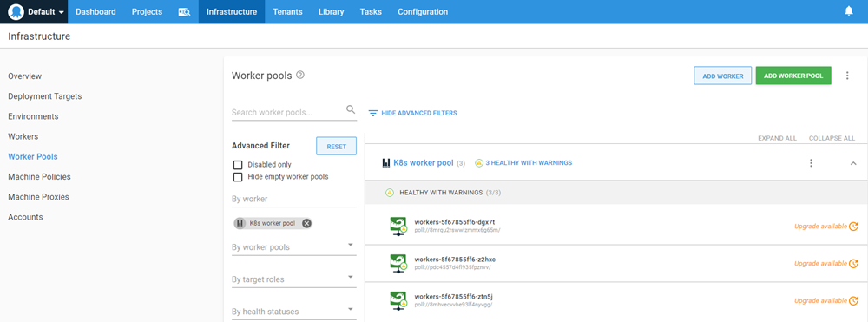Hide advanced filters toggle
868x322 pixels.
click(x=413, y=113)
